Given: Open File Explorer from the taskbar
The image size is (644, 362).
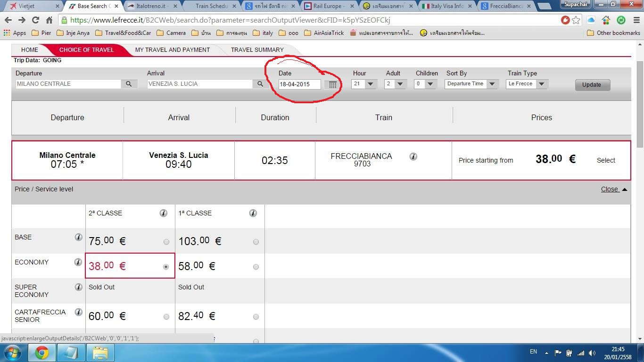Looking at the screenshot, I should [100, 353].
